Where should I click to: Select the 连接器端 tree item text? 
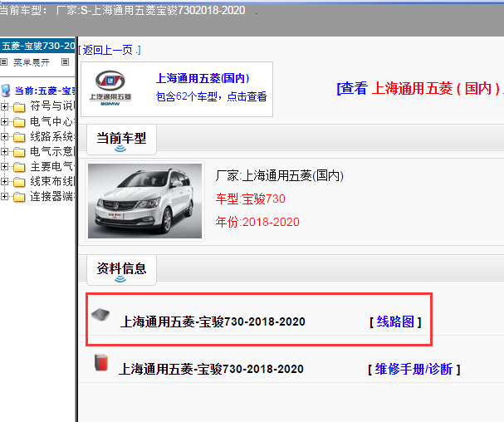[x=52, y=196]
